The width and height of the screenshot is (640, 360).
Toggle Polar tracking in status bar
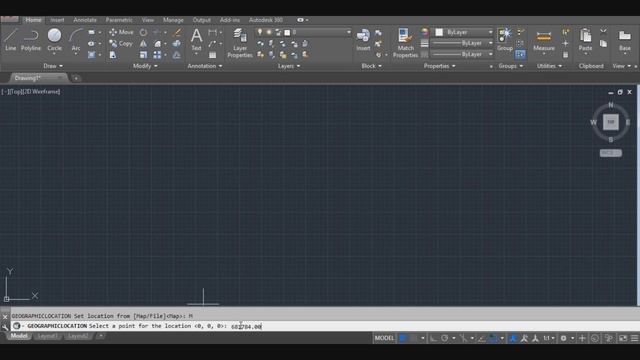(x=444, y=338)
